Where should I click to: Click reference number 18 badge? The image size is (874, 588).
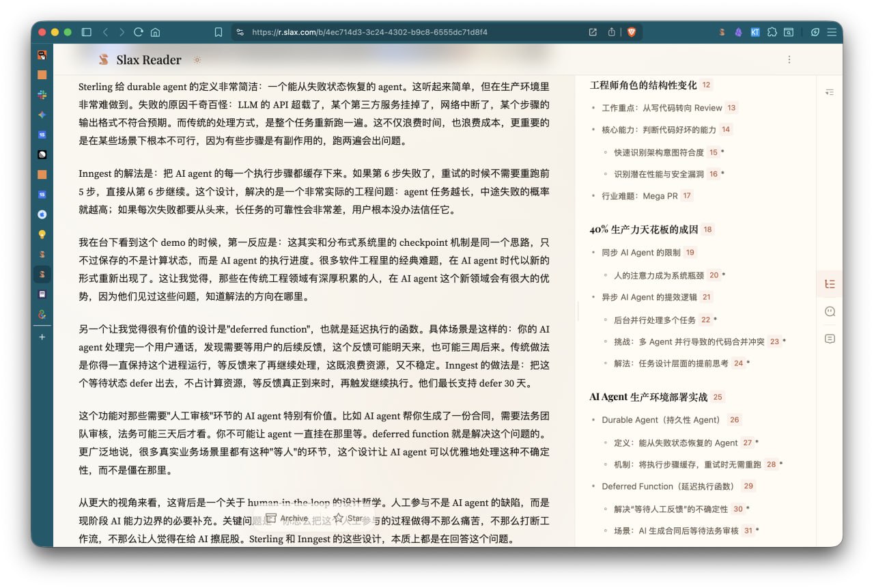coord(707,229)
